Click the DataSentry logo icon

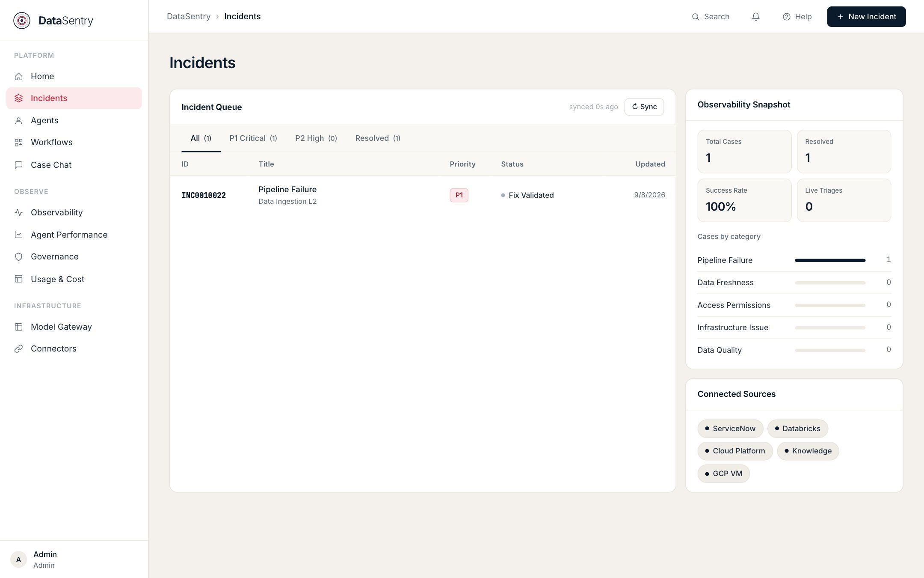click(22, 21)
